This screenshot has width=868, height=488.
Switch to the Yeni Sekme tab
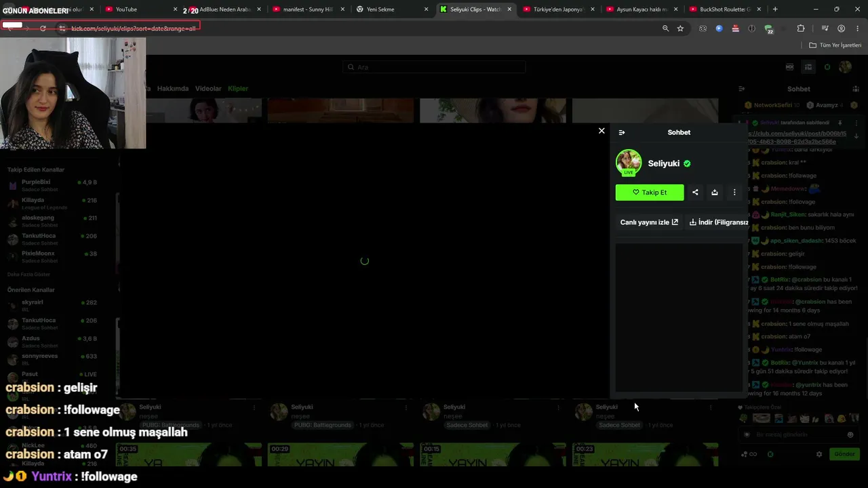[x=391, y=9]
